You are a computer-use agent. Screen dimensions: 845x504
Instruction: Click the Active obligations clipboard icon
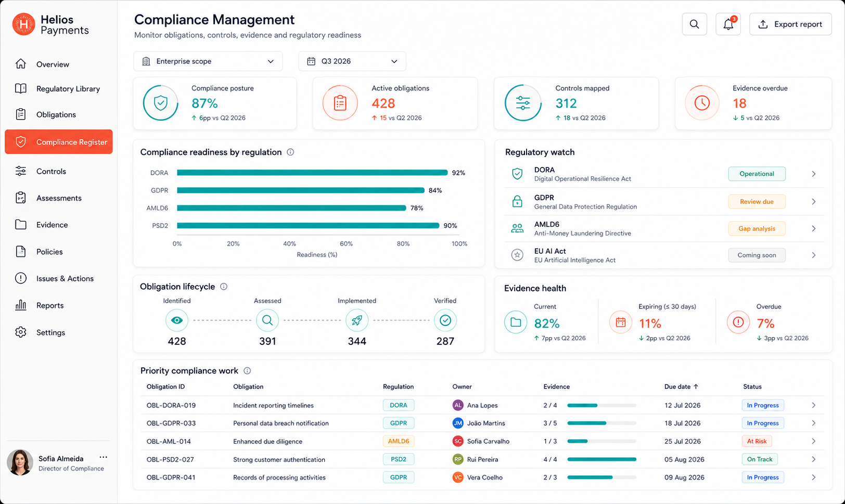[x=340, y=103]
